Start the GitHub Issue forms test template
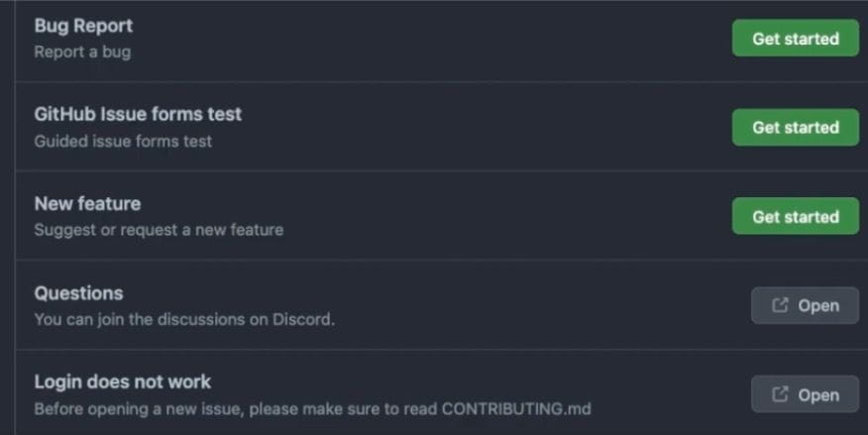This screenshot has width=868, height=435. tap(795, 128)
